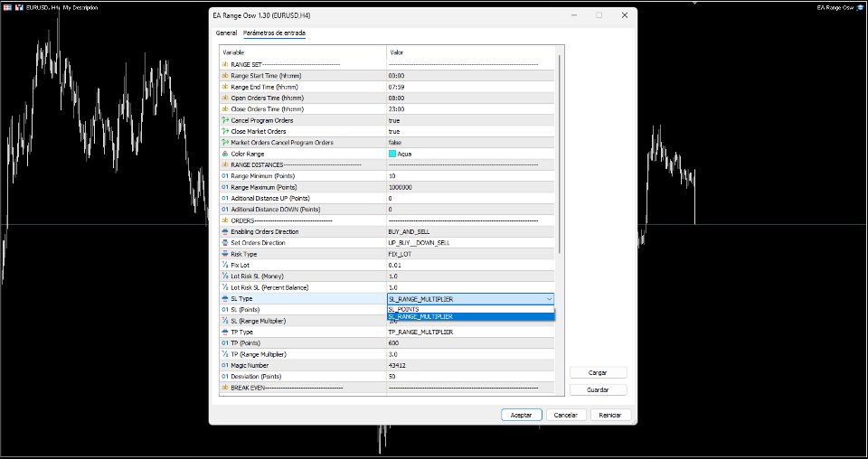Select the RANGE DISTANCES section header row
The height and width of the screenshot is (459, 868).
[x=388, y=164]
